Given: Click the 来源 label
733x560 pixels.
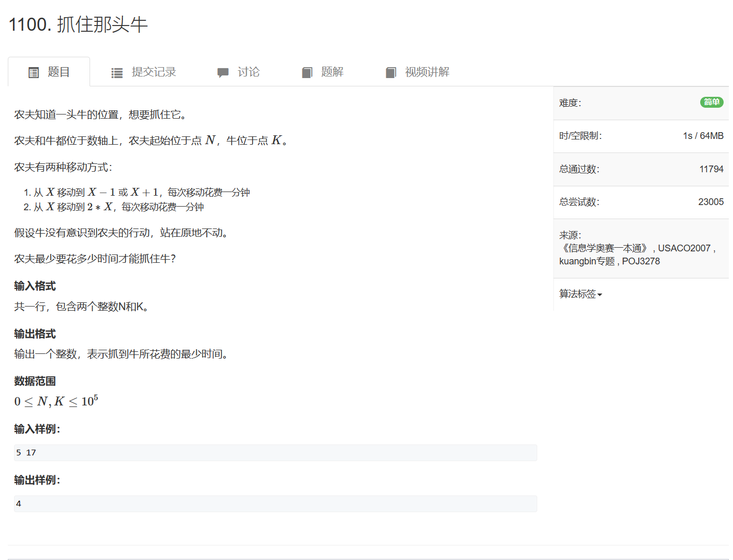Looking at the screenshot, I should [570, 235].
